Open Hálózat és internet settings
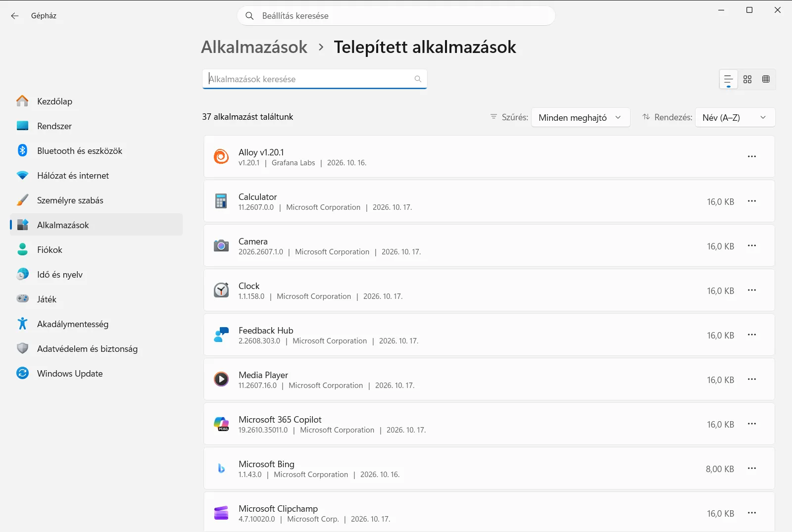This screenshot has width=792, height=532. click(x=96, y=175)
